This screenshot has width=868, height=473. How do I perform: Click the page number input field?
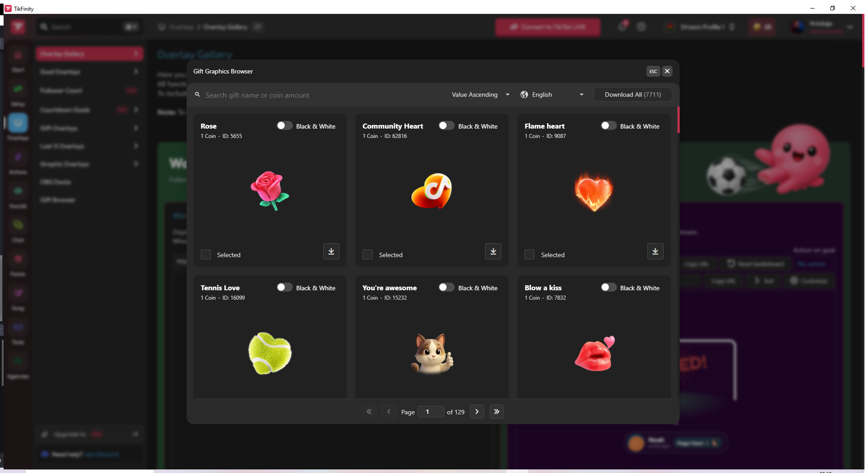[430, 412]
